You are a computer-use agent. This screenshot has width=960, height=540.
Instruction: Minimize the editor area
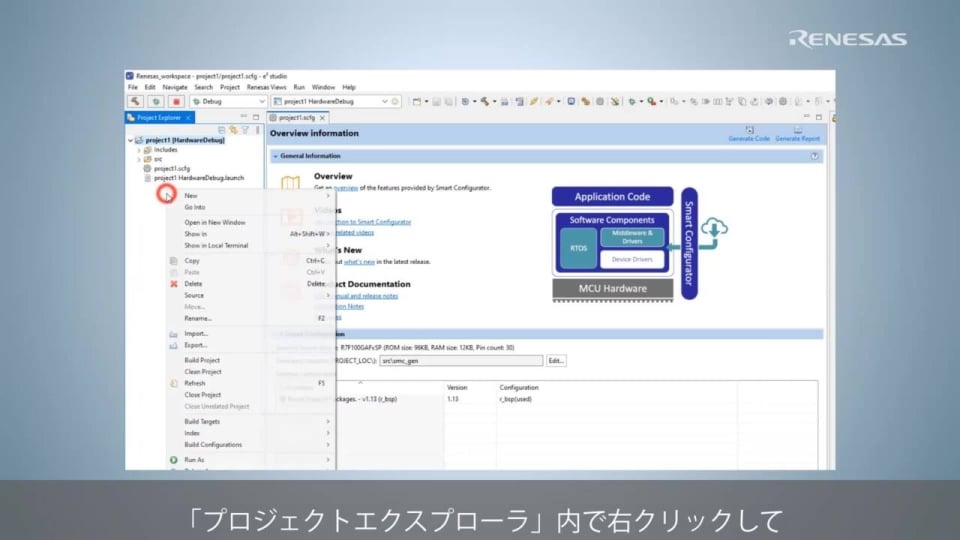(x=806, y=117)
